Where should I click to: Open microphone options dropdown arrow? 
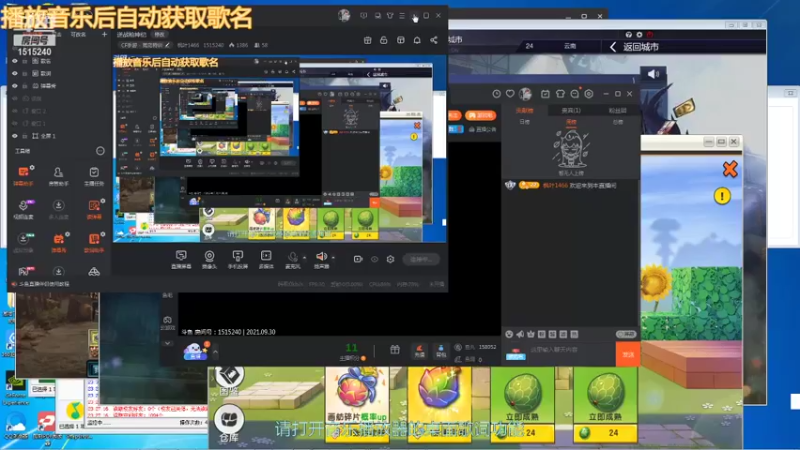click(x=305, y=258)
